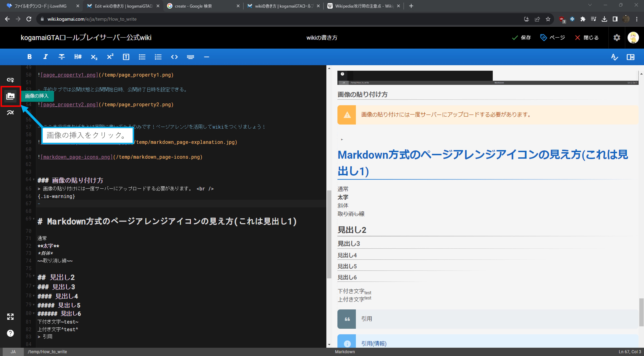
Task: Insert keyboard key formatting
Action: (190, 57)
